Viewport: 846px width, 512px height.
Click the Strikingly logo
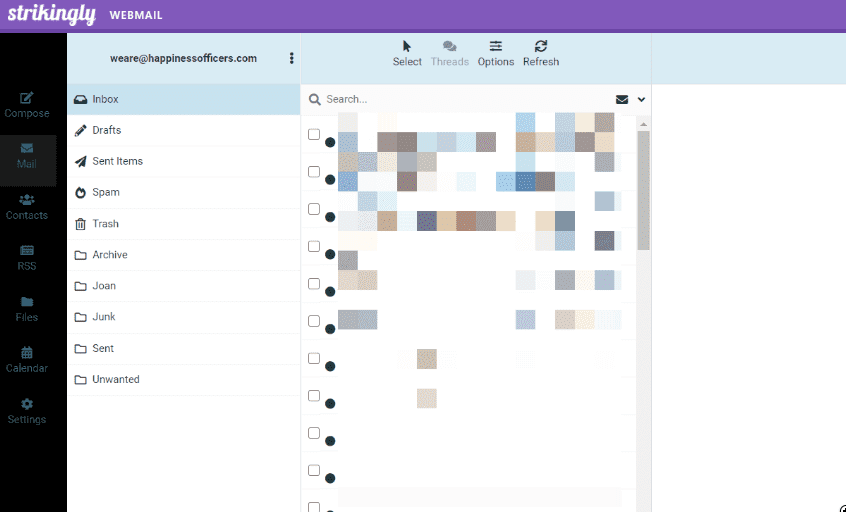(x=52, y=15)
